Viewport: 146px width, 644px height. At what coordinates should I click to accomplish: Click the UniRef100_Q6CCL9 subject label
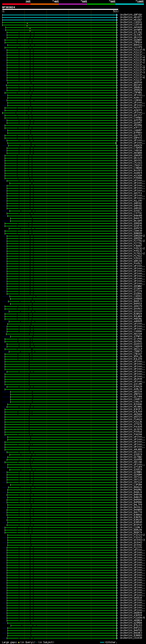(131, 349)
